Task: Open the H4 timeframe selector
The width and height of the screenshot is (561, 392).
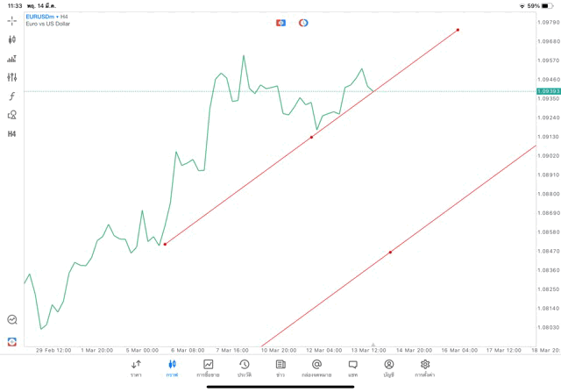Action: point(11,134)
